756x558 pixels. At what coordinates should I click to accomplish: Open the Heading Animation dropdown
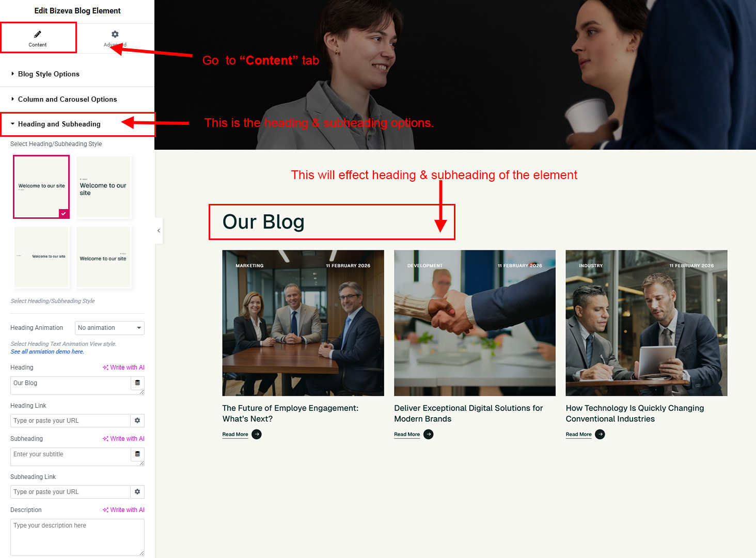[x=109, y=328]
